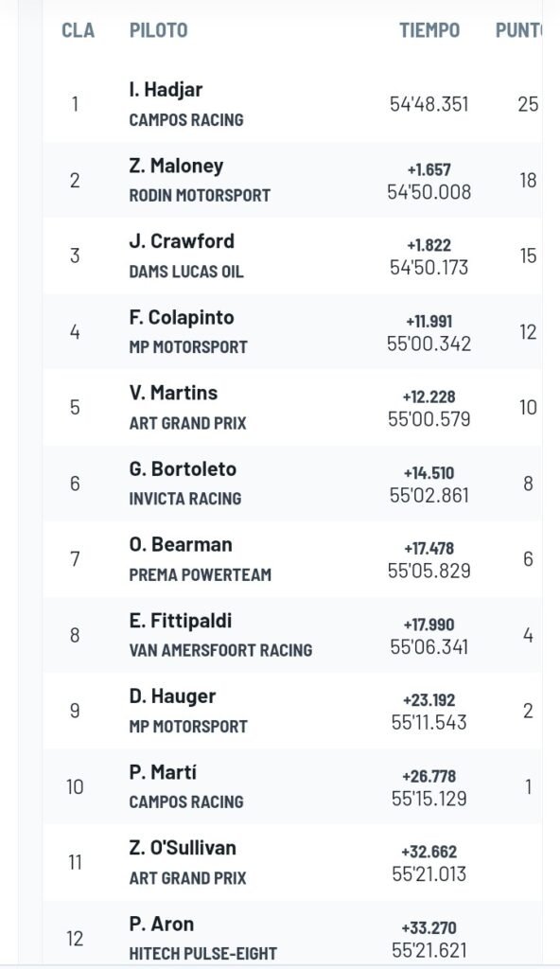Select E. Fittipaldi in standings
This screenshot has width=560, height=969.
[x=181, y=620]
